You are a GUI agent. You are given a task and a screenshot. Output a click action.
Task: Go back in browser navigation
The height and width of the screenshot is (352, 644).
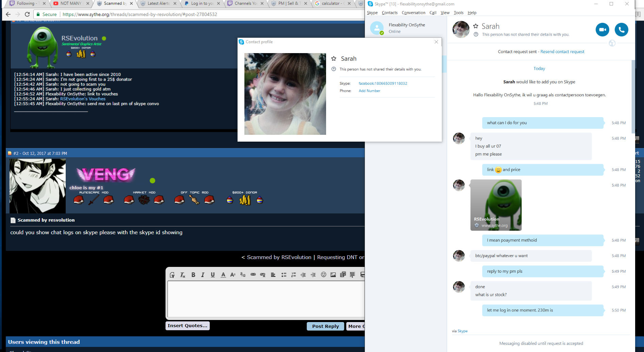click(x=8, y=14)
